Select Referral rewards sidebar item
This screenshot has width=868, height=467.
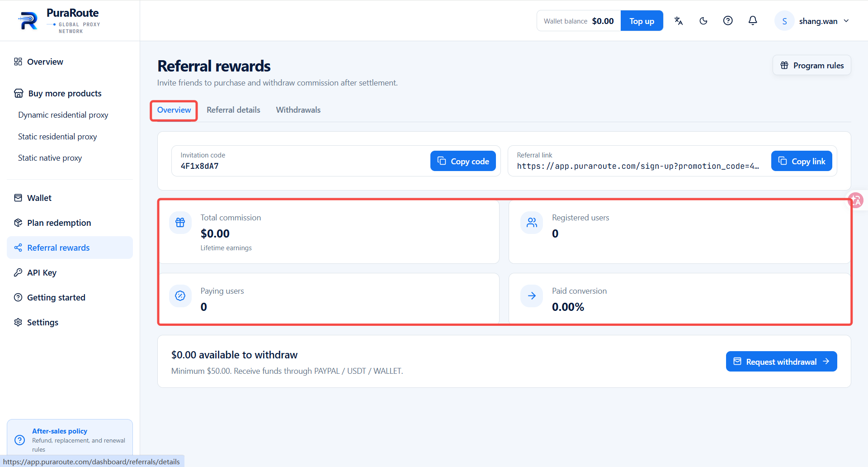point(70,248)
